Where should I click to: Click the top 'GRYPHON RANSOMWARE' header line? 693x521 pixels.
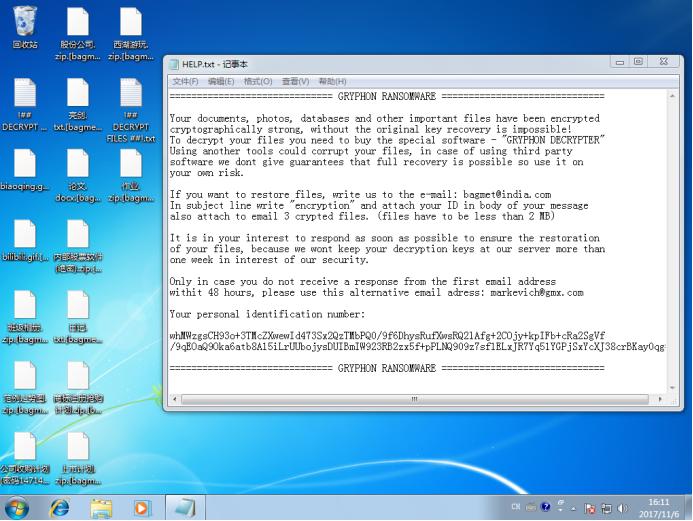pos(387,96)
